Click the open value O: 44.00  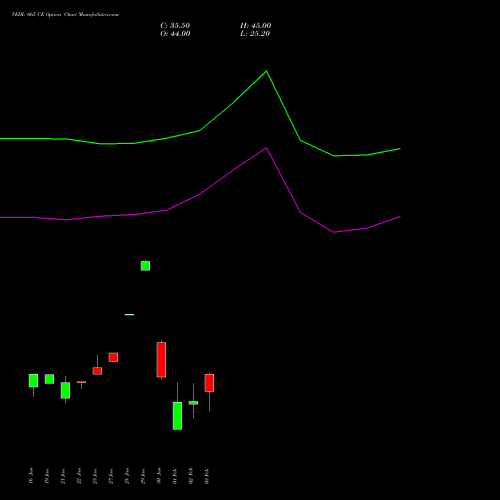tap(175, 34)
